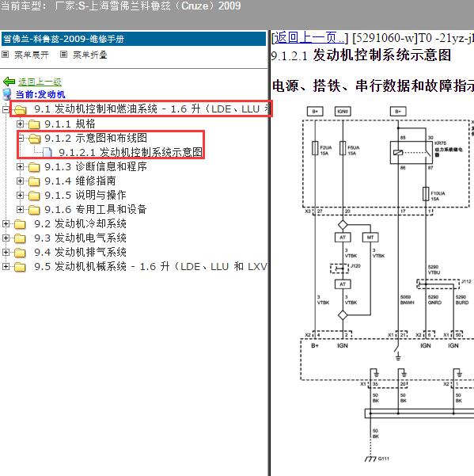Select tree item 9.1.5 说明与操作
Screen dimensions: 474x476
click(85, 195)
